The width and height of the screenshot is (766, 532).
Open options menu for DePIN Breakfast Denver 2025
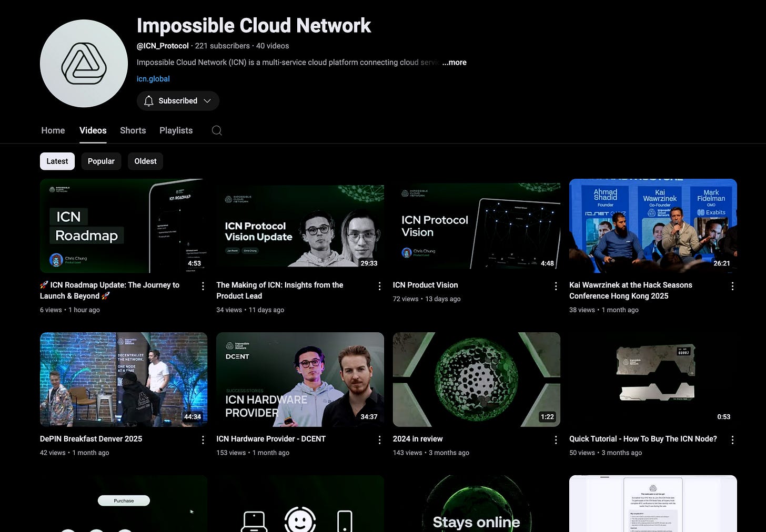point(203,439)
